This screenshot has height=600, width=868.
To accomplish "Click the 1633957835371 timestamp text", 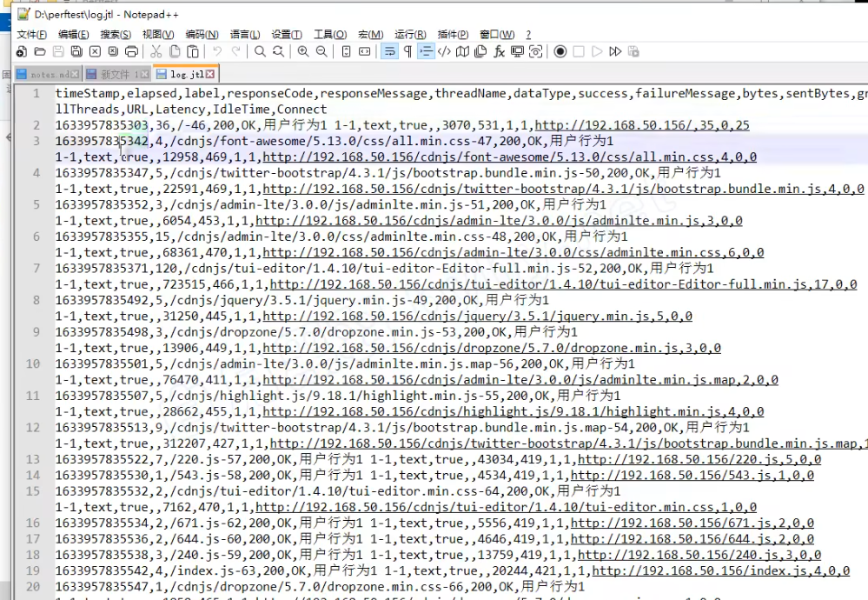I will [102, 268].
